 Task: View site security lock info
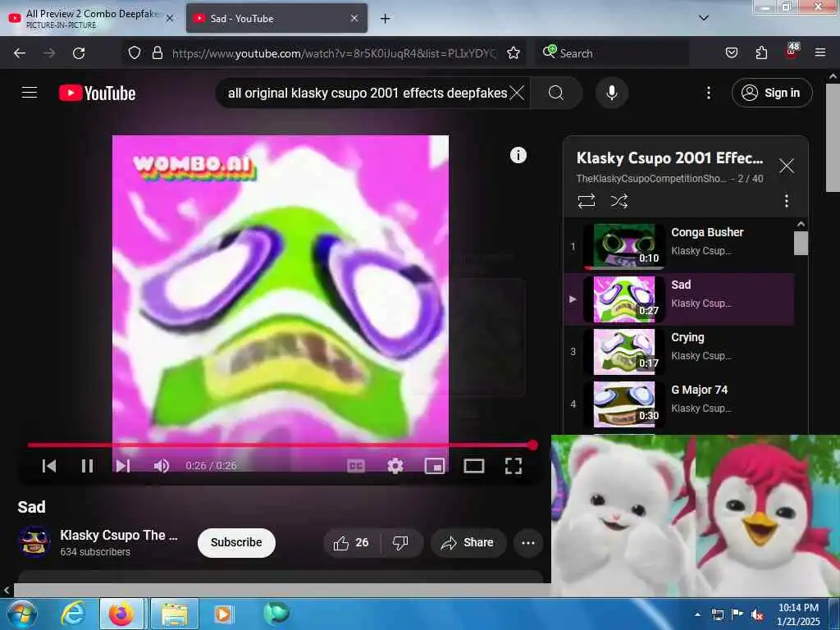(157, 53)
